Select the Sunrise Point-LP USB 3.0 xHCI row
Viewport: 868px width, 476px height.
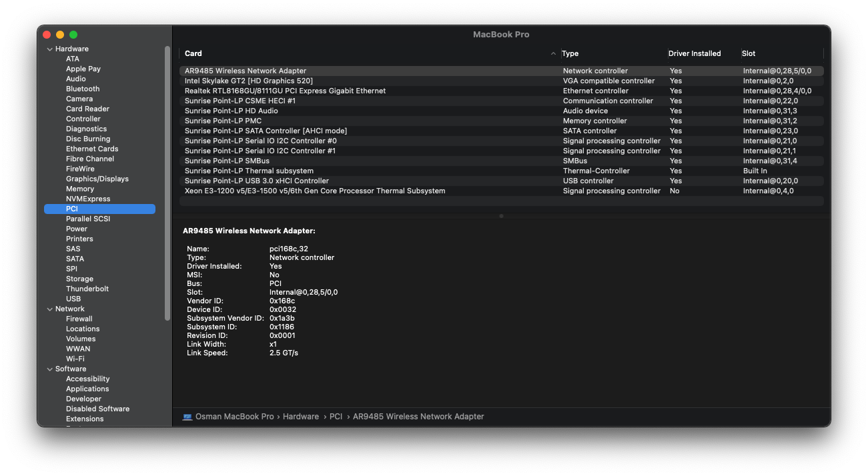pos(256,181)
